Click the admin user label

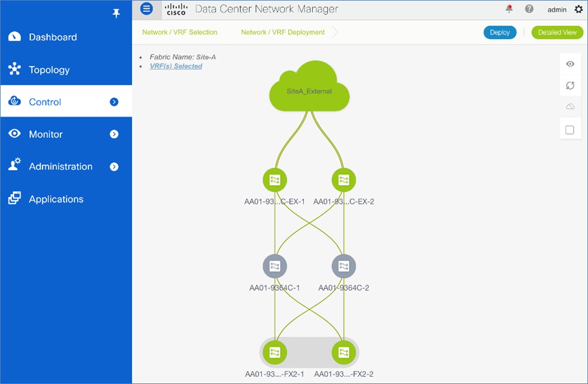[x=557, y=10]
